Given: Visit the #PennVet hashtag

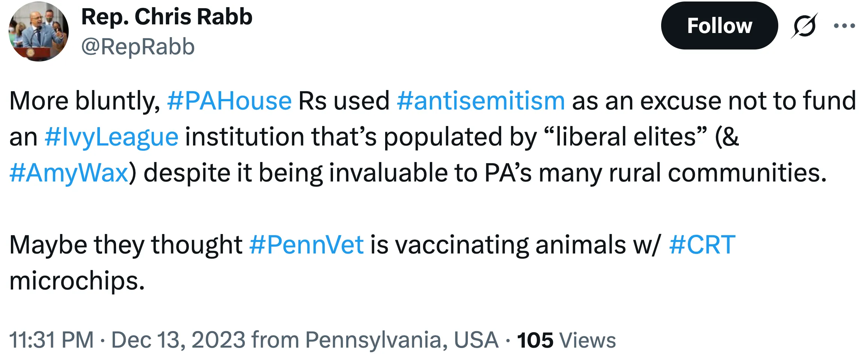Looking at the screenshot, I should tap(306, 245).
